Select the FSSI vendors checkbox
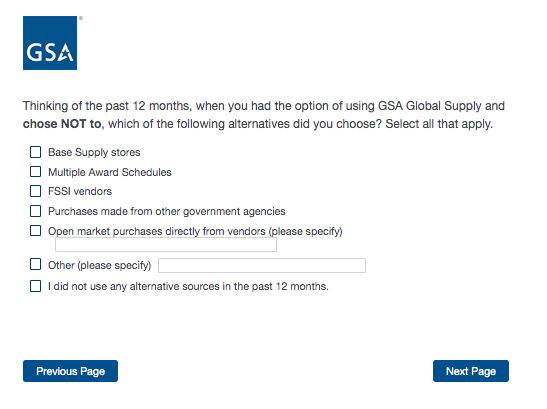The image size is (547, 409). (x=36, y=191)
